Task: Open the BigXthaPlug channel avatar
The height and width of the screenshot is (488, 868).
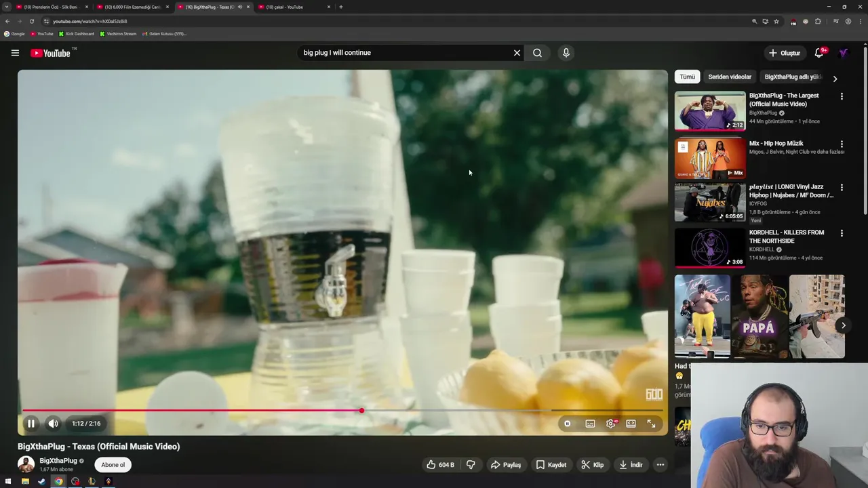Action: pos(26,464)
